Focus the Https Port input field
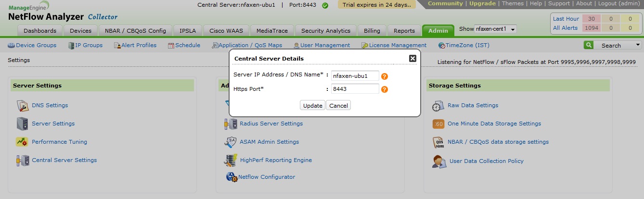Screen dimensions: 644x199 coord(355,89)
